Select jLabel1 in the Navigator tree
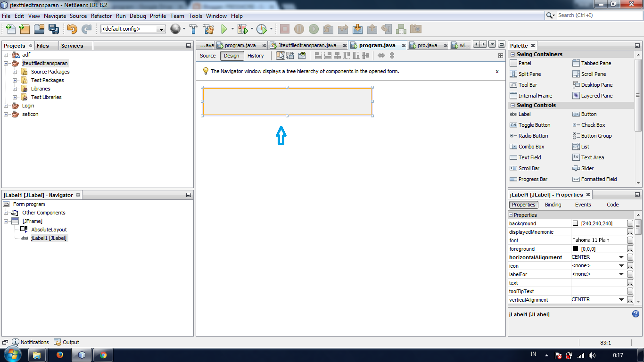The width and height of the screenshot is (644, 362). tap(49, 238)
